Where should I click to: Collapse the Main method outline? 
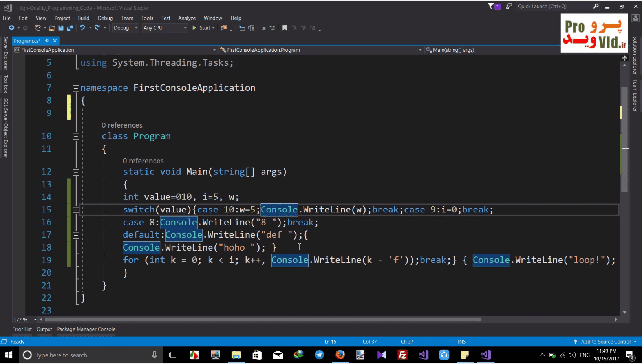76,172
